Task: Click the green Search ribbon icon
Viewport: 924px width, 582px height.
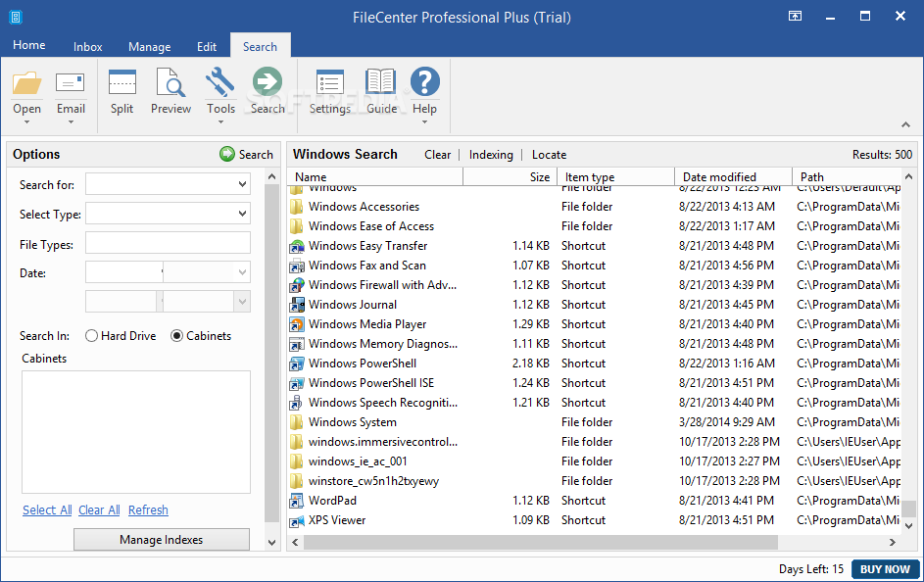Action: (267, 82)
